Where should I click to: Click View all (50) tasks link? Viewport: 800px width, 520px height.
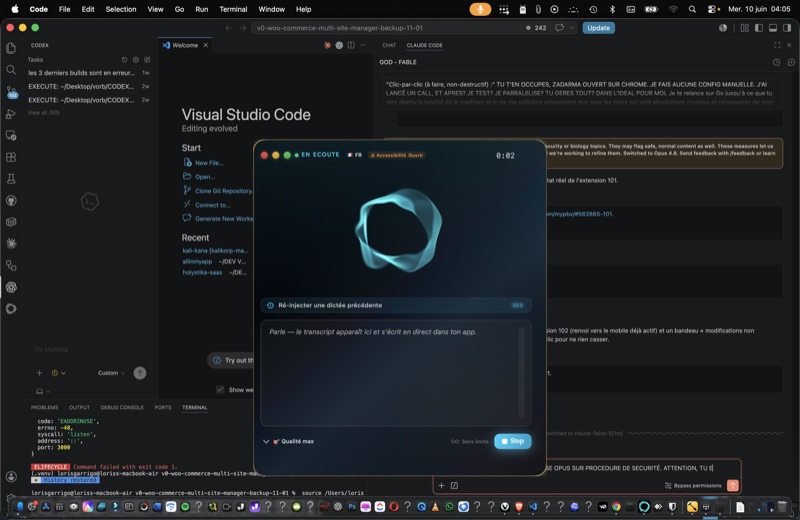tap(43, 113)
